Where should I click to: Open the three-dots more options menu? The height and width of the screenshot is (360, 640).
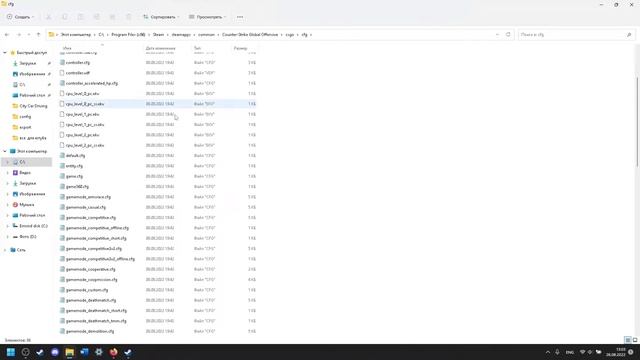pyautogui.click(x=240, y=17)
